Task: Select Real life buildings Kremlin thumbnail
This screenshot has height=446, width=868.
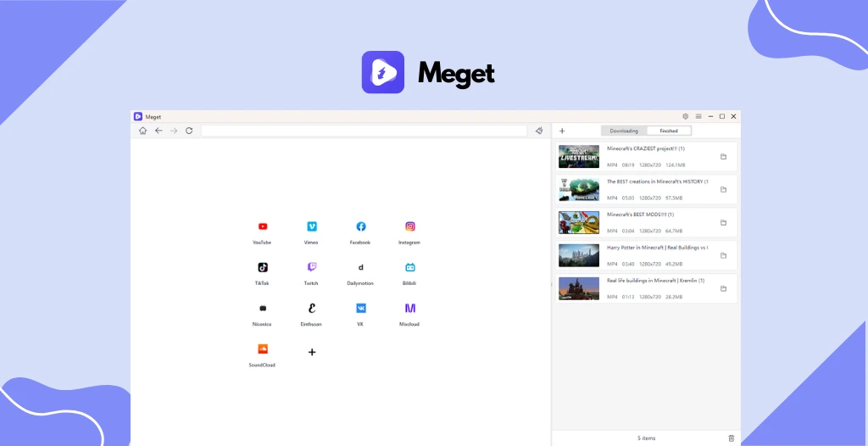Action: click(x=578, y=288)
